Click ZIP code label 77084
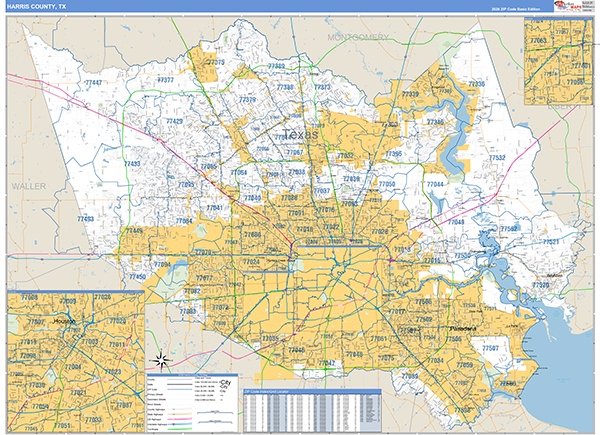This screenshot has height=435, width=600. (x=184, y=221)
